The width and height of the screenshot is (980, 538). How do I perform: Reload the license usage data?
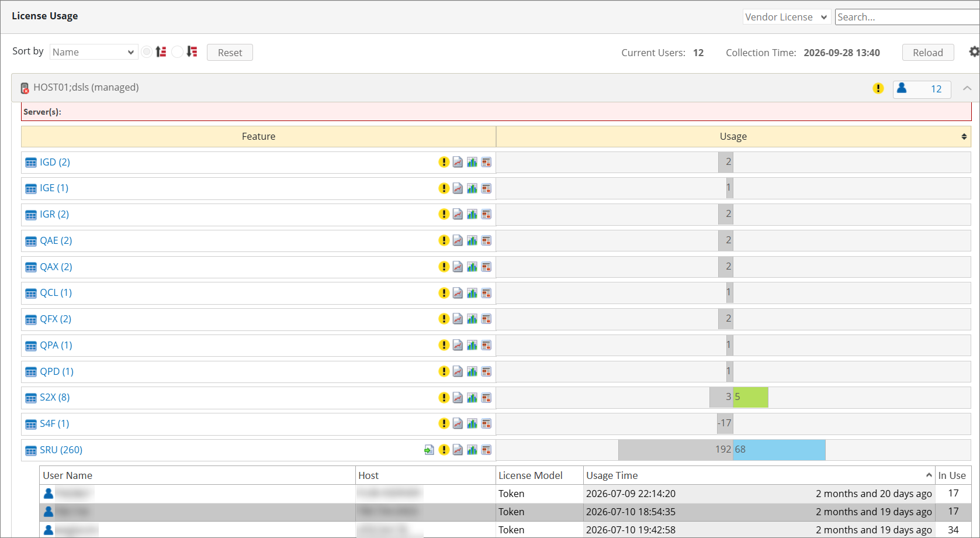(928, 53)
